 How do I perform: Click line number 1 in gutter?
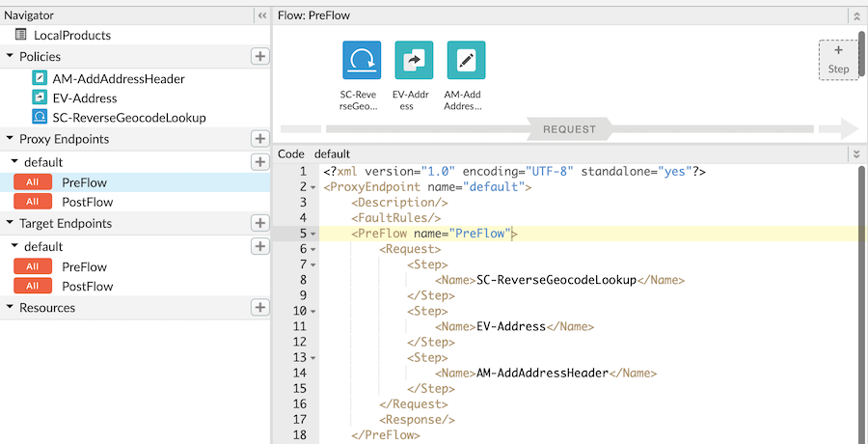pos(302,172)
